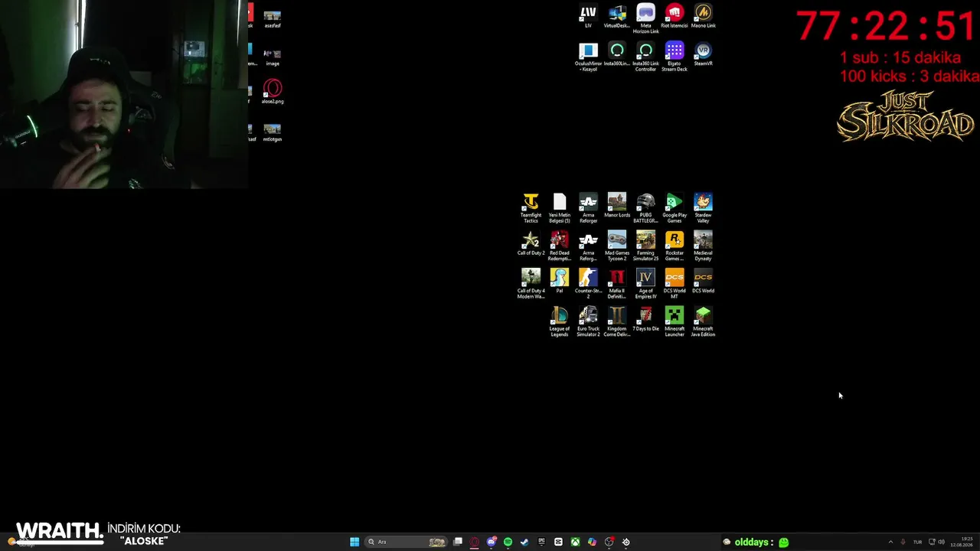Open the taskbar clock and date

tap(962, 542)
